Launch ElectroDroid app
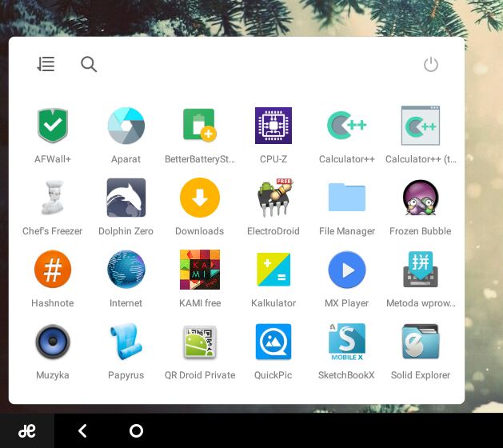503x448 pixels. (275, 198)
